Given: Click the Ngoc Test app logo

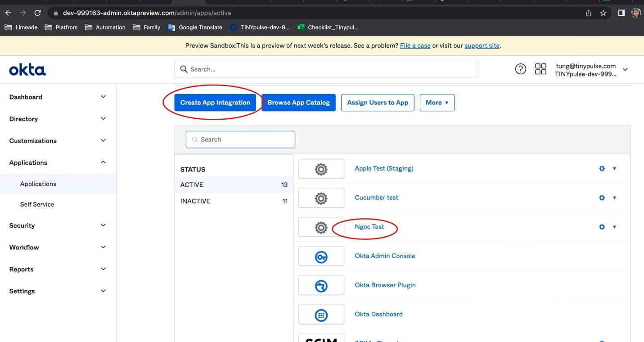Looking at the screenshot, I should click(x=321, y=227).
